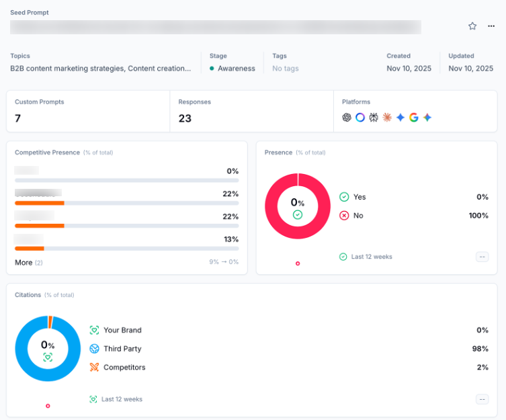Toggle Your Brand in citations legend

[x=122, y=330]
